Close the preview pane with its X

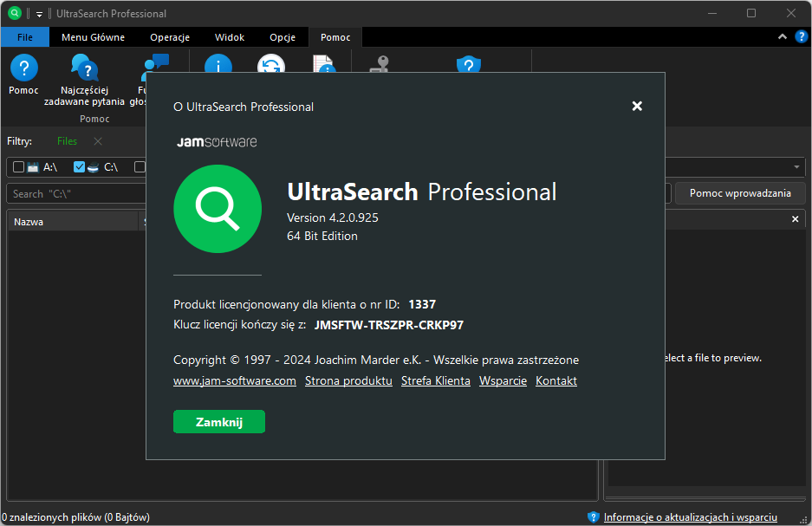tap(795, 219)
